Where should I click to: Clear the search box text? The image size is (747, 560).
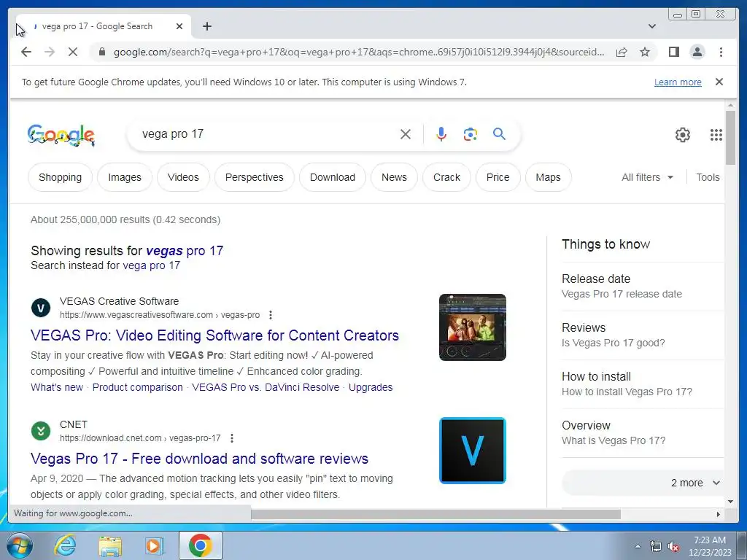406,134
